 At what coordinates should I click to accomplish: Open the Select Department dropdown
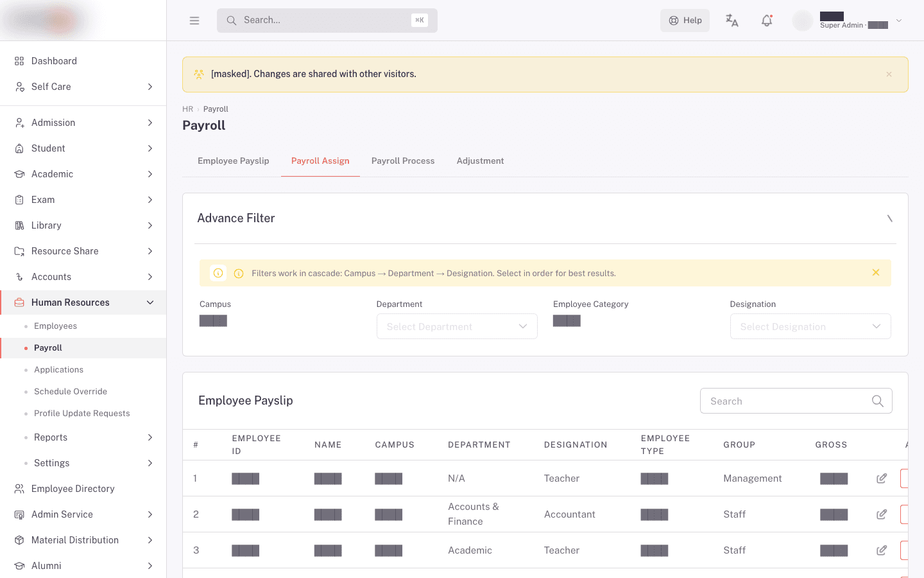coord(457,326)
